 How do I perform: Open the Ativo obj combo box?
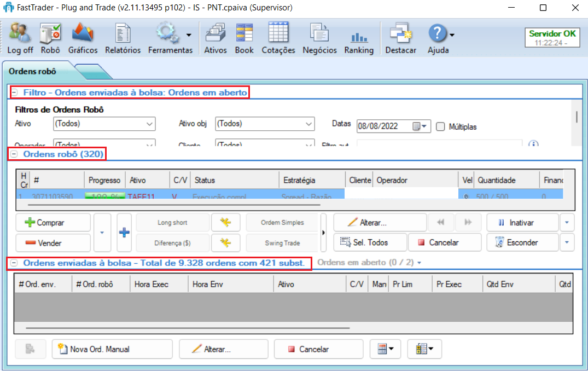265,124
